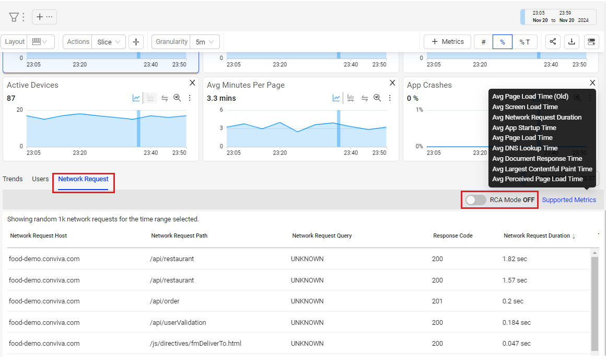This screenshot has height=364, width=606.
Task: Click the download export icon
Action: pyautogui.click(x=572, y=42)
